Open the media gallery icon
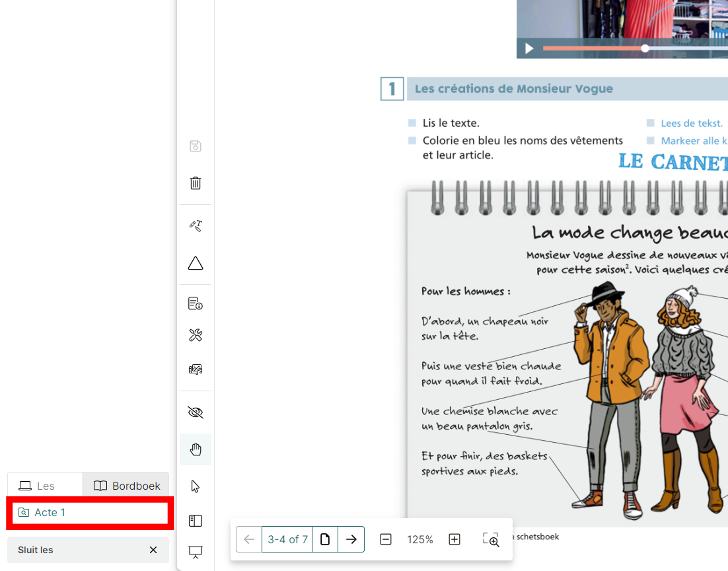This screenshot has width=728, height=571. [196, 369]
